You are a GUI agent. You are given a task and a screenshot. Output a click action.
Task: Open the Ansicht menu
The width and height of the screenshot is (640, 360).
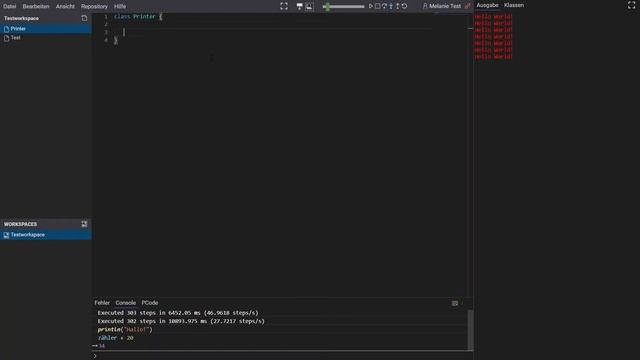65,7
